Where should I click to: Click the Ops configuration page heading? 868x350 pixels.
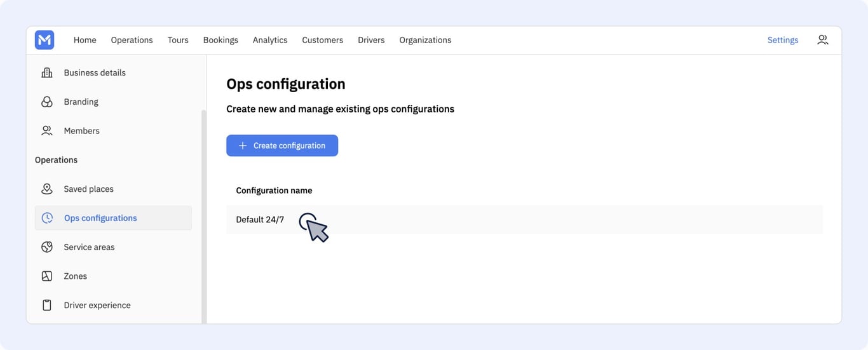coord(286,84)
